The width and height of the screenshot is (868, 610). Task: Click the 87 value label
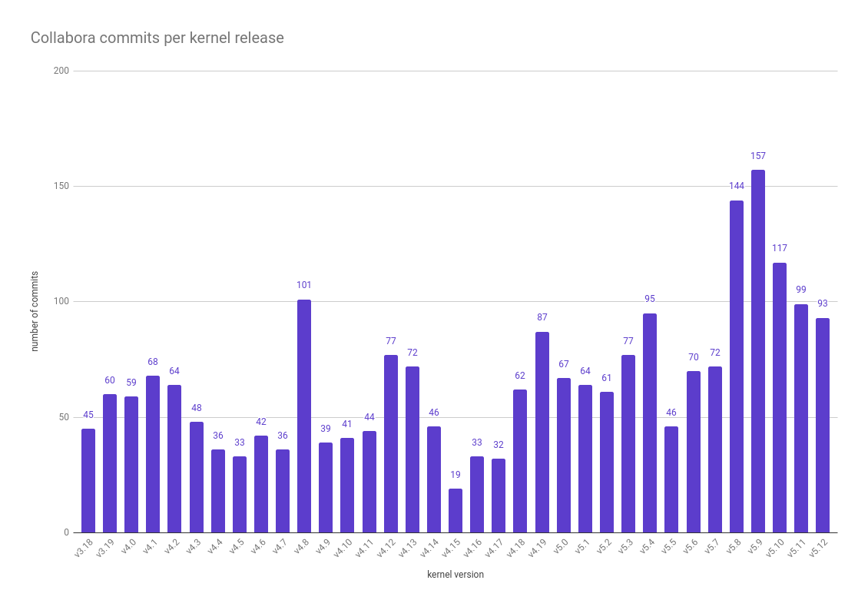[x=542, y=317]
